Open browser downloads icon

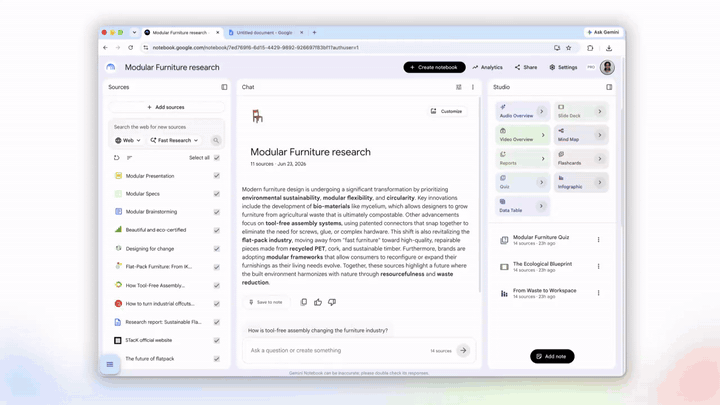tap(609, 48)
